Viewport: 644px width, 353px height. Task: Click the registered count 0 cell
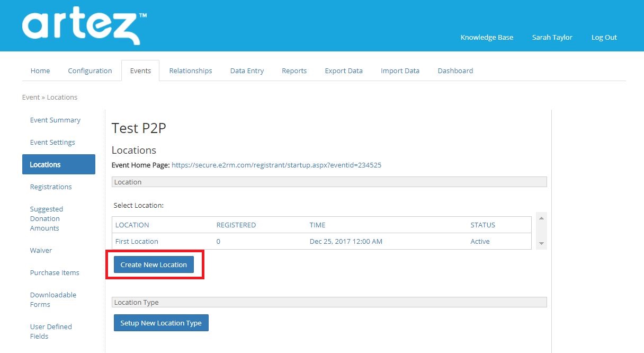coord(218,241)
